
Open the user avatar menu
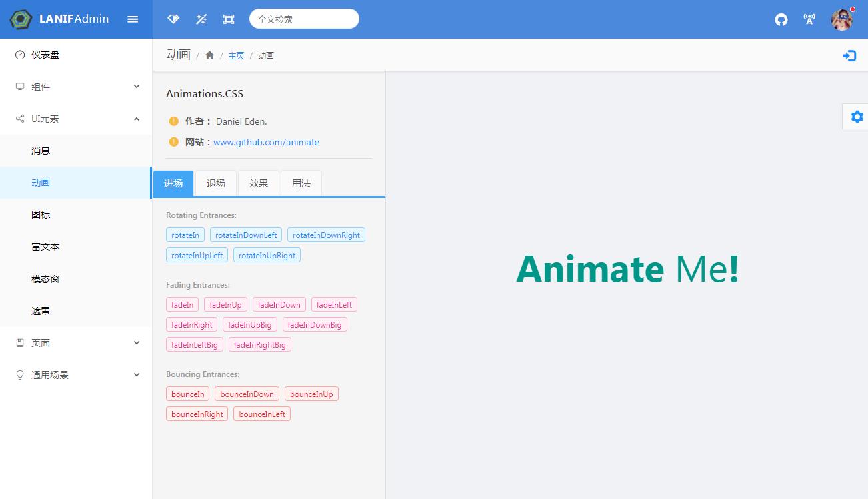tap(842, 19)
